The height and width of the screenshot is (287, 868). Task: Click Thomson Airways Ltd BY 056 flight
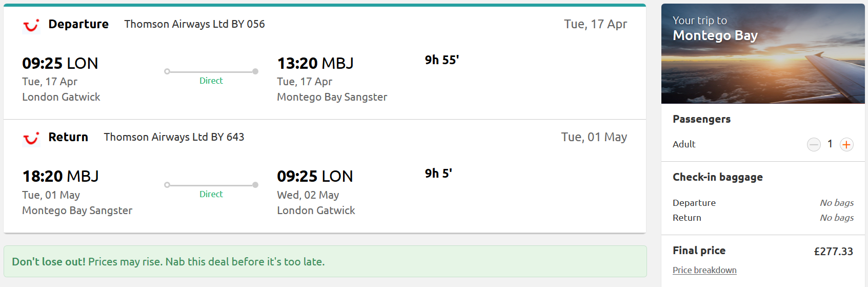pyautogui.click(x=194, y=24)
